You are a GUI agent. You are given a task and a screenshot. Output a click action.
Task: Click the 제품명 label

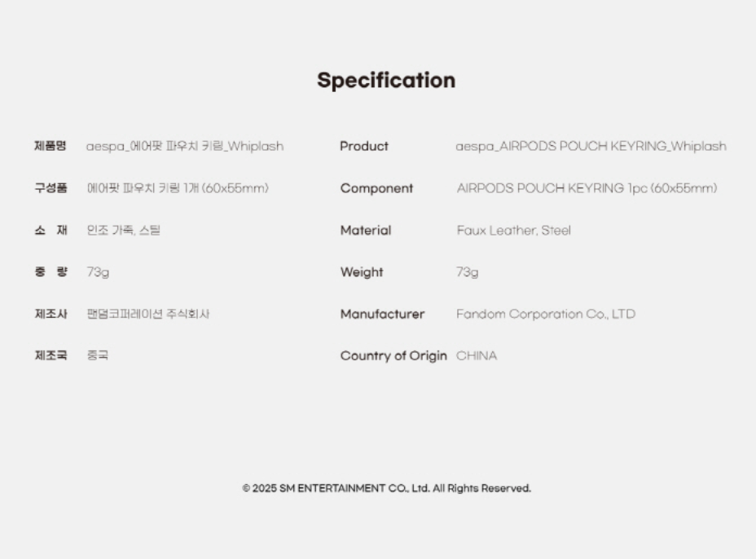point(50,147)
